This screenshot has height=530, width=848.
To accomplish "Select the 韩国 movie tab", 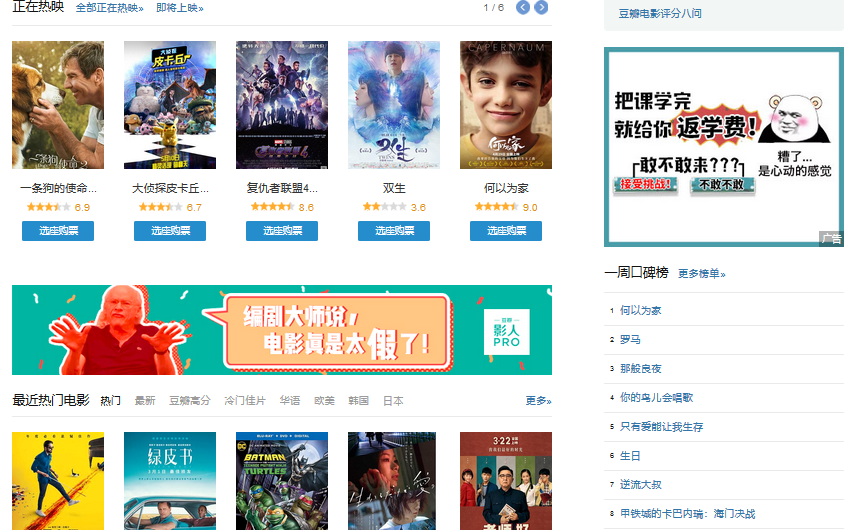I will [x=359, y=401].
